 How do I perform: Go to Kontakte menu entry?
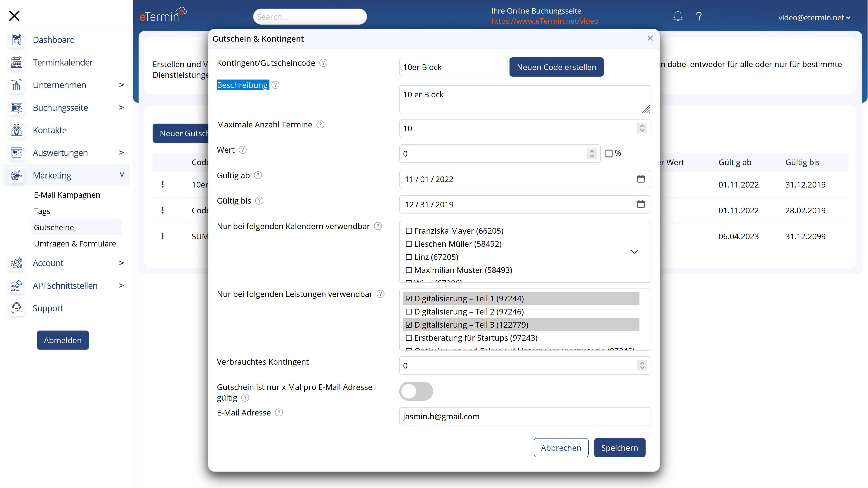click(x=50, y=130)
